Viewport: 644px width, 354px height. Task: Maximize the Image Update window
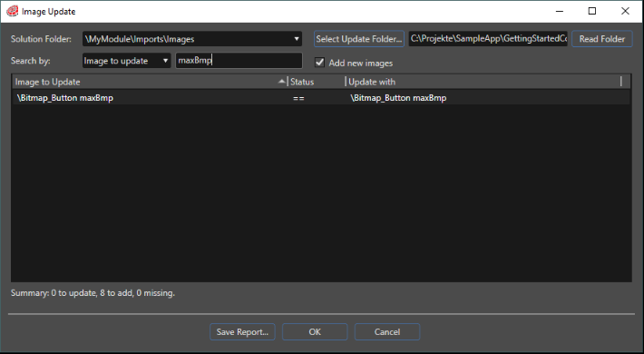point(591,11)
